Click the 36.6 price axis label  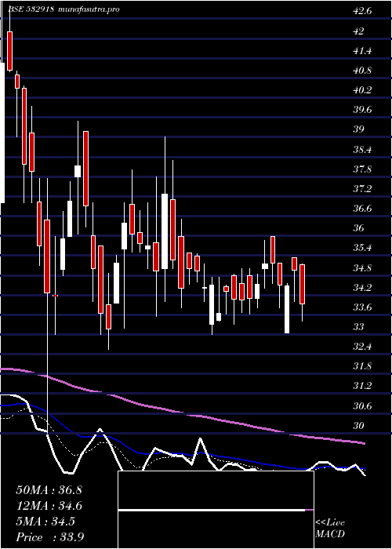click(x=362, y=209)
